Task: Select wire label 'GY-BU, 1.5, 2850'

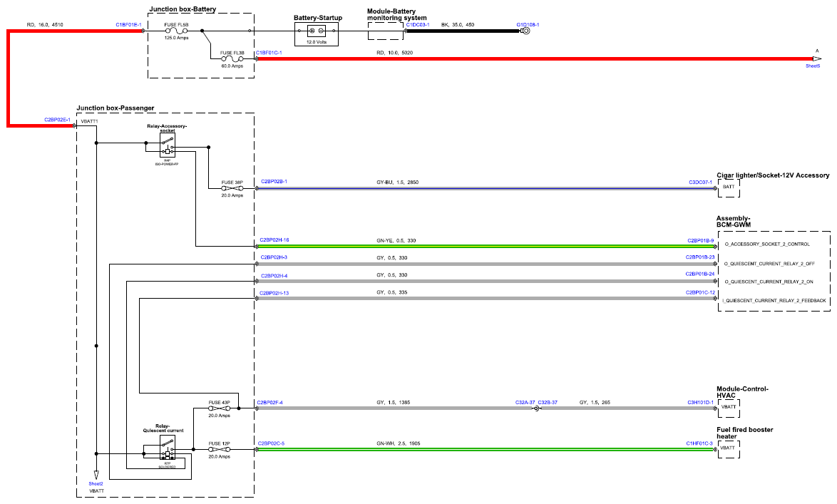Action: (398, 182)
